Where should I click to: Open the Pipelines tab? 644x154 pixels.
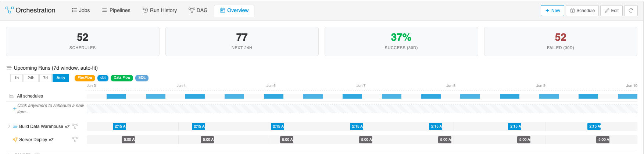pyautogui.click(x=116, y=10)
